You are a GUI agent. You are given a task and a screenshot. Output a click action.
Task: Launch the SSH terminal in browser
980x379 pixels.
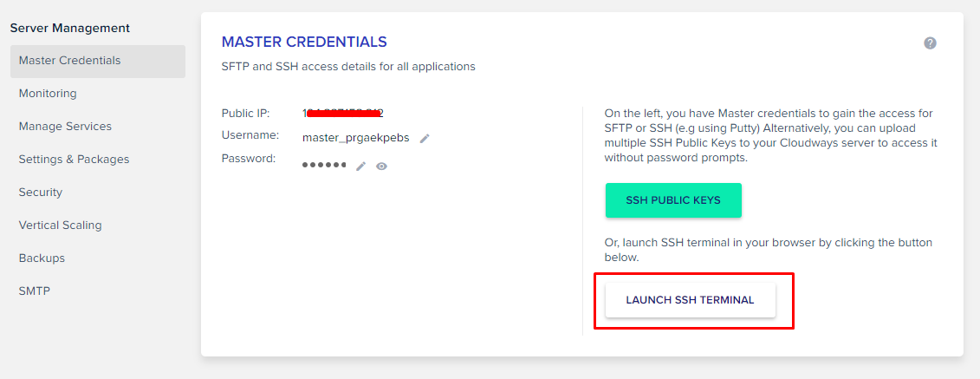[690, 300]
